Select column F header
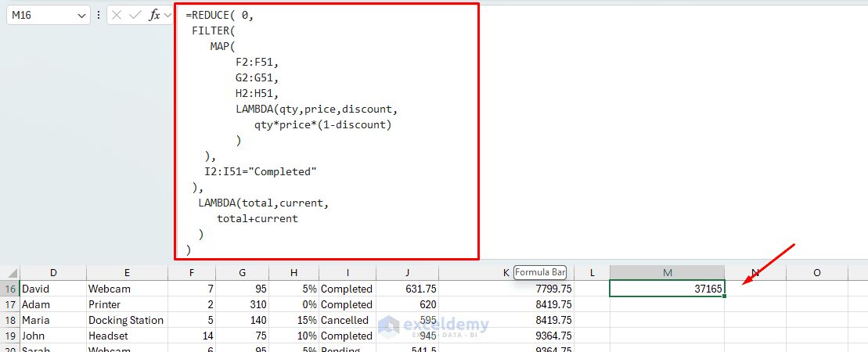 (192, 272)
